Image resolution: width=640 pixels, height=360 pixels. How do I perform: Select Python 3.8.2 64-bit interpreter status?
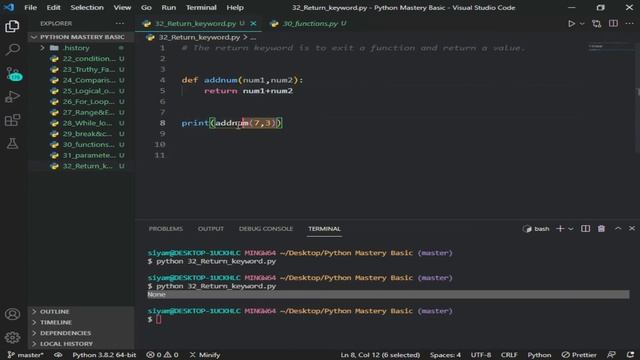104,355
